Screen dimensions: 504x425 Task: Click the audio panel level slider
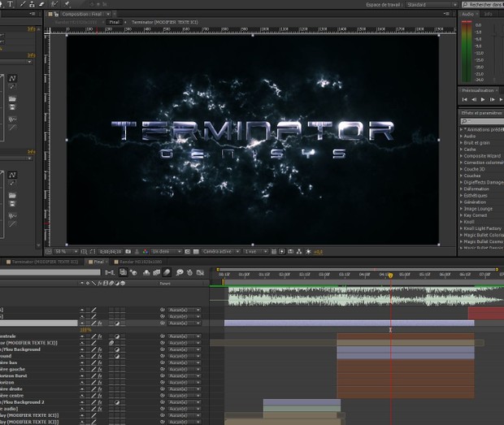tap(494, 35)
